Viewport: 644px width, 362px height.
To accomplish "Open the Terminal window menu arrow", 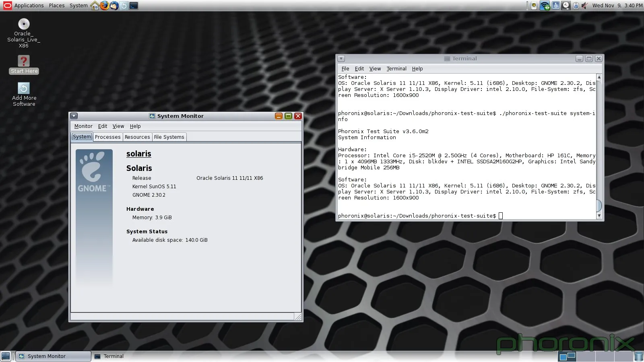I will pos(341,58).
